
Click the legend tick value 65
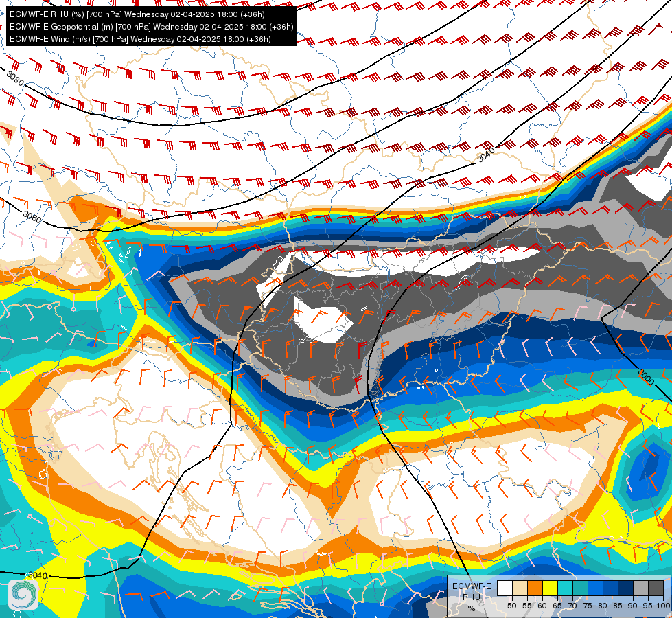click(x=557, y=606)
